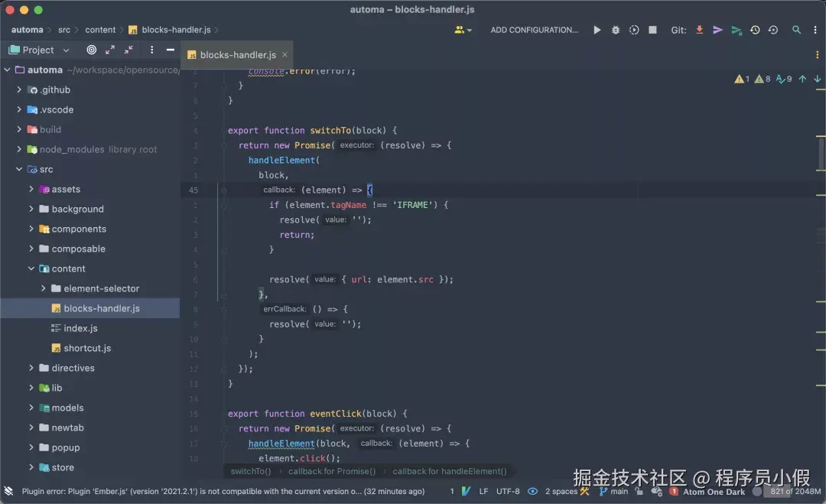Push commits to Git remote
Screen dimensions: 826x504
(x=717, y=31)
